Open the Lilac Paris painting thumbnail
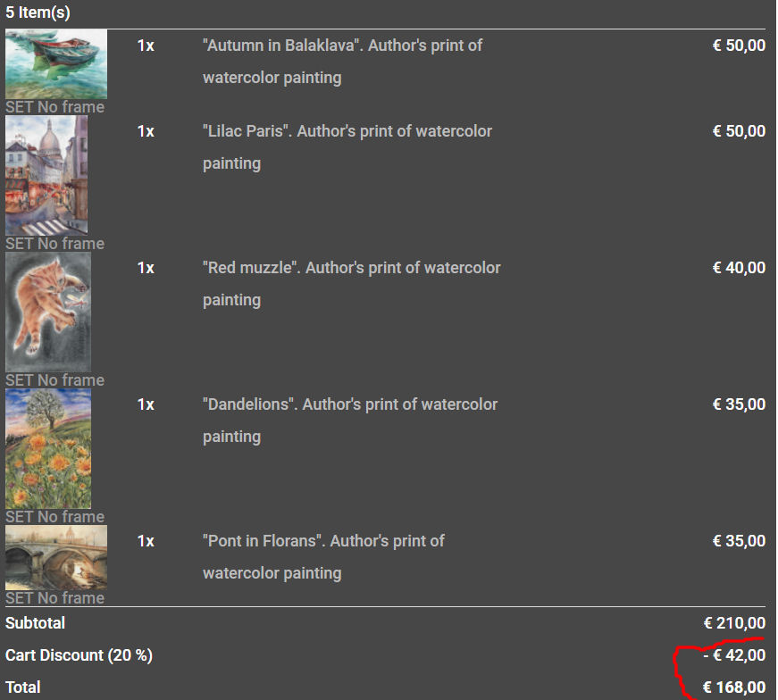The height and width of the screenshot is (700, 778). coord(46,174)
